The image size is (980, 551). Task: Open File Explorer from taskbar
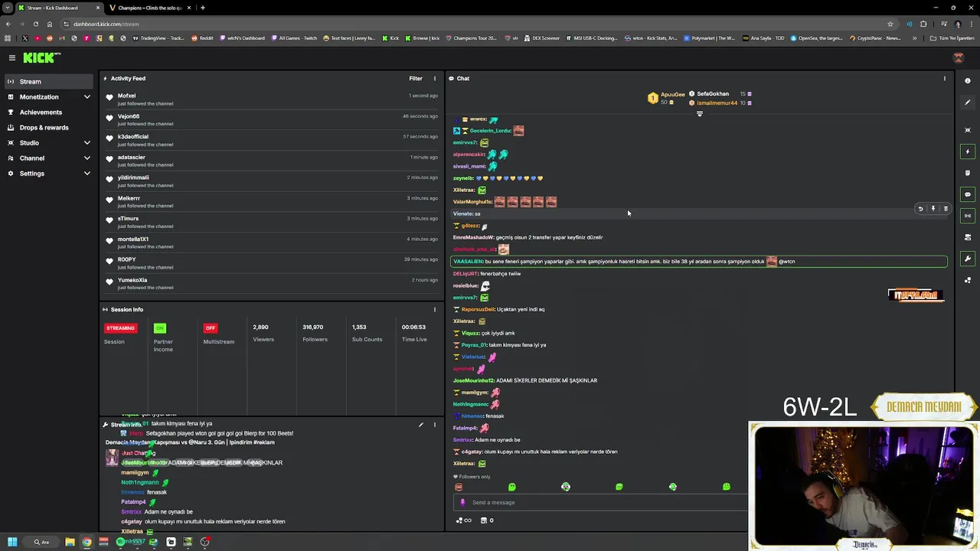(x=70, y=542)
